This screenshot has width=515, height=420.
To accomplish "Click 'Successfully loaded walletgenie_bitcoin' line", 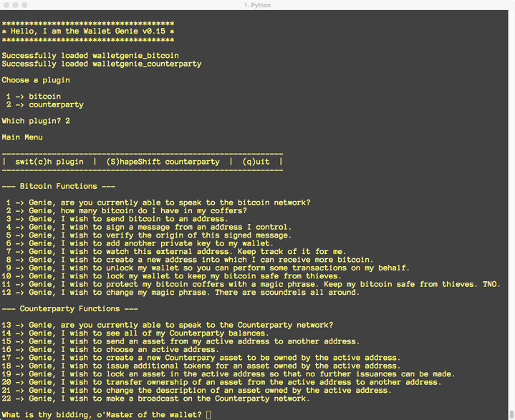I will (90, 56).
